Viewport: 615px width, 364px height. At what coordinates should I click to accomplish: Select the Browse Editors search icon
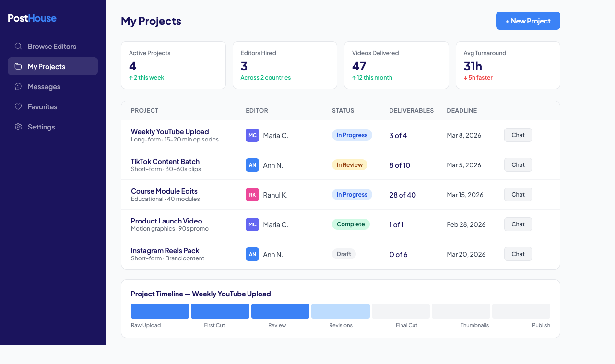tap(18, 46)
